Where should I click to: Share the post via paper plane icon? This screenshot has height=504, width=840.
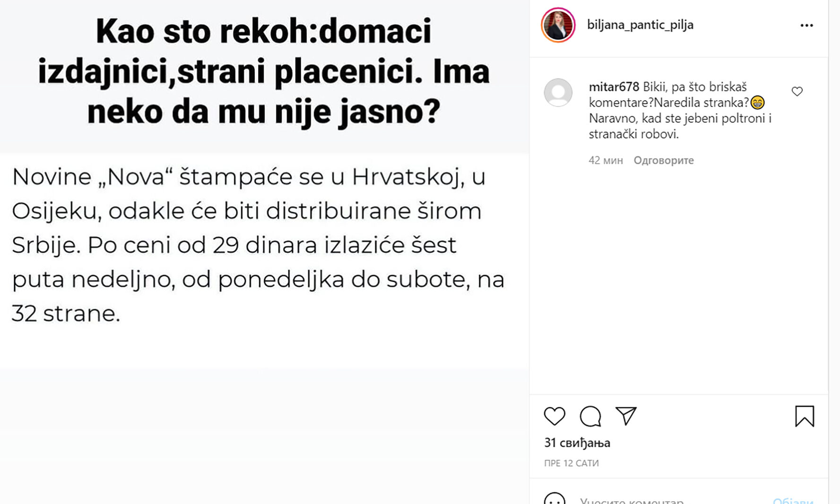click(x=626, y=416)
